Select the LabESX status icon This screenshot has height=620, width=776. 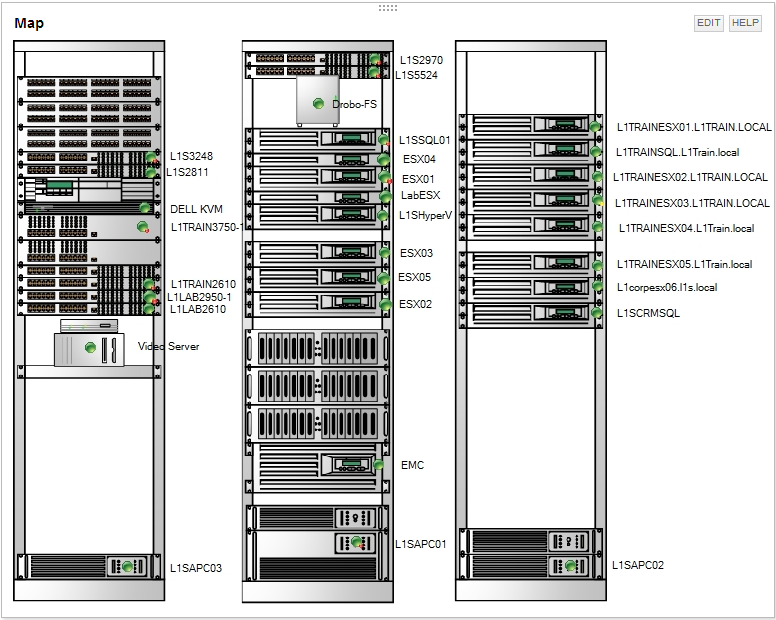point(386,196)
